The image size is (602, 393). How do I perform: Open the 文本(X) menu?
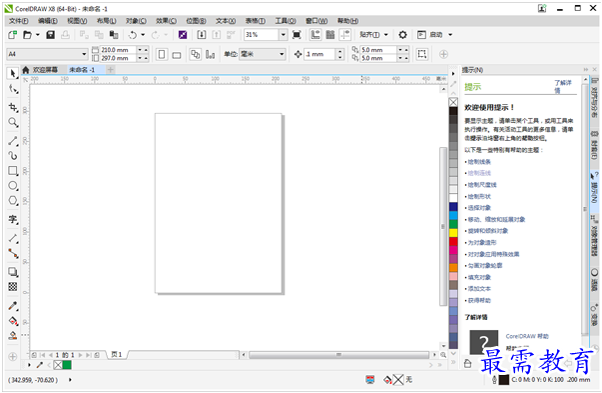(226, 21)
